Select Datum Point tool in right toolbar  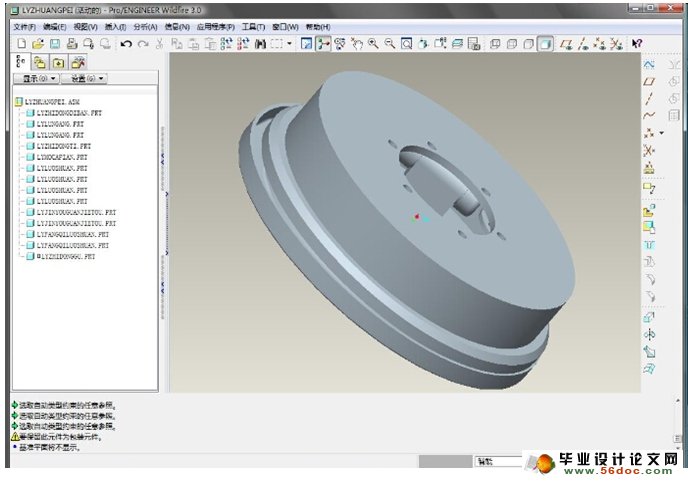tap(649, 133)
